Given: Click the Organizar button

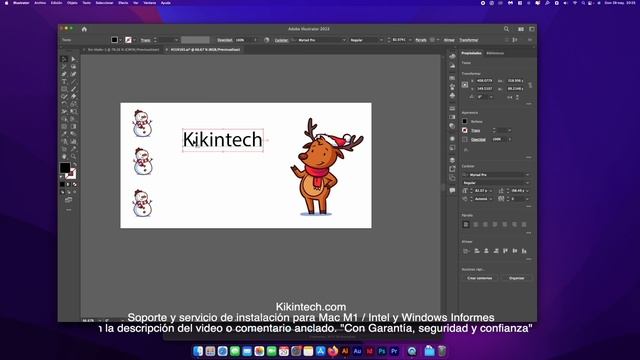Looking at the screenshot, I should 516,278.
